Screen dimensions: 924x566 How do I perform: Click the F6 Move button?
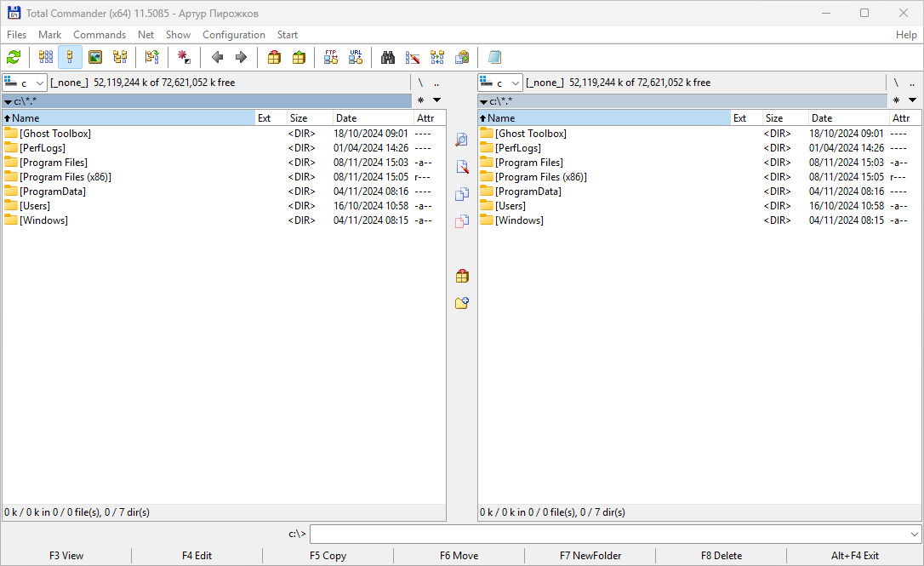pyautogui.click(x=459, y=556)
